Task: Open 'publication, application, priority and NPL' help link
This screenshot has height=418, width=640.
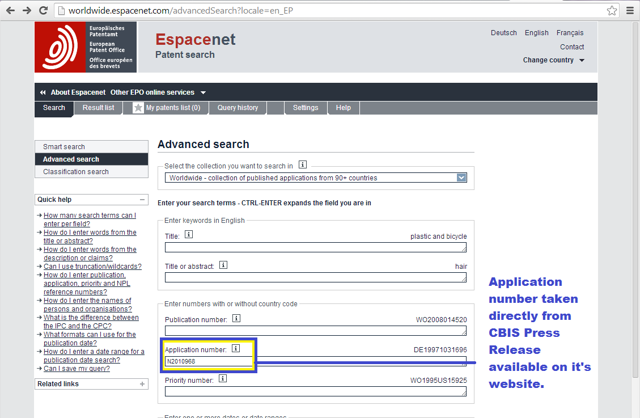Action: (87, 284)
